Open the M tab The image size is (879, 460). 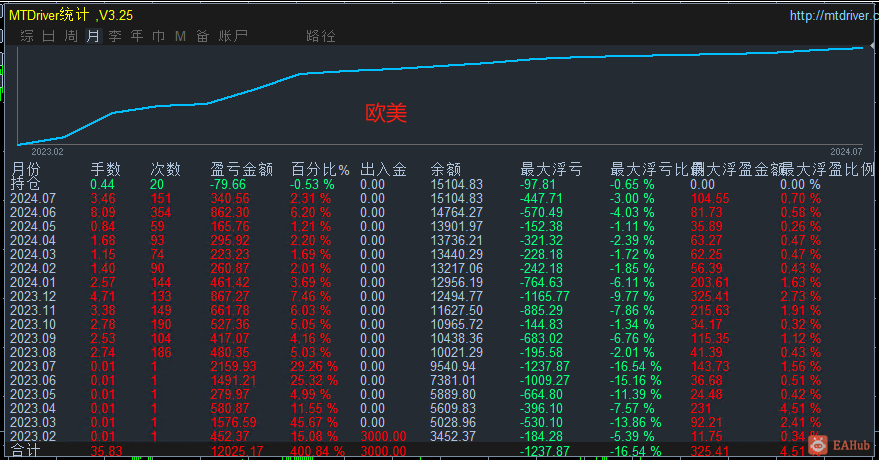(181, 36)
